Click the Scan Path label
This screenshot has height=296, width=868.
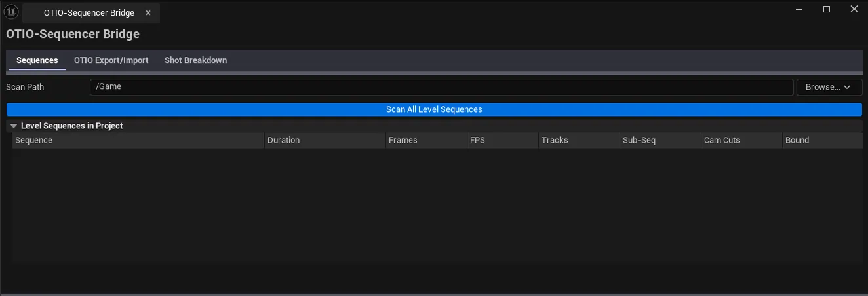(x=25, y=87)
